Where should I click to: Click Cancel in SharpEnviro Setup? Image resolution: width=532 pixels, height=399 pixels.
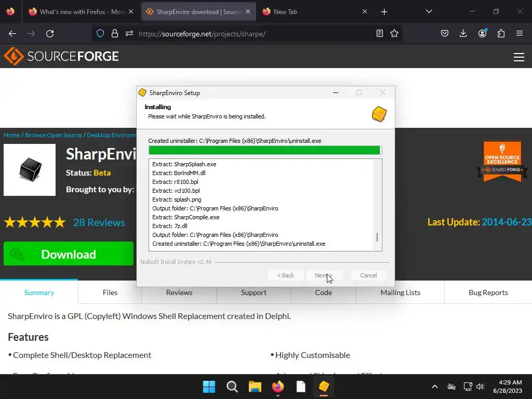coord(368,275)
